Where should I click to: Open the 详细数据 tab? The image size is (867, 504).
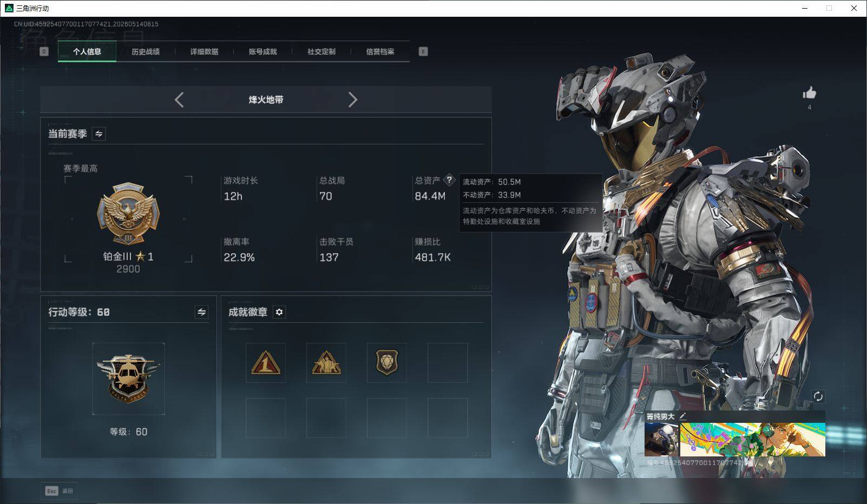coord(204,51)
